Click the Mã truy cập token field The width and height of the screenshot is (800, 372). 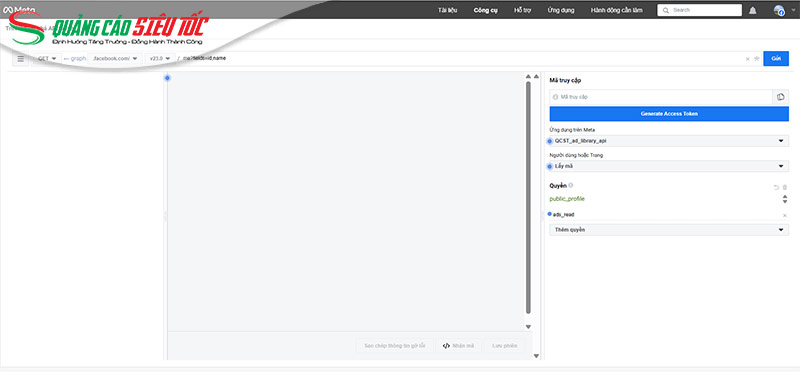tap(661, 97)
